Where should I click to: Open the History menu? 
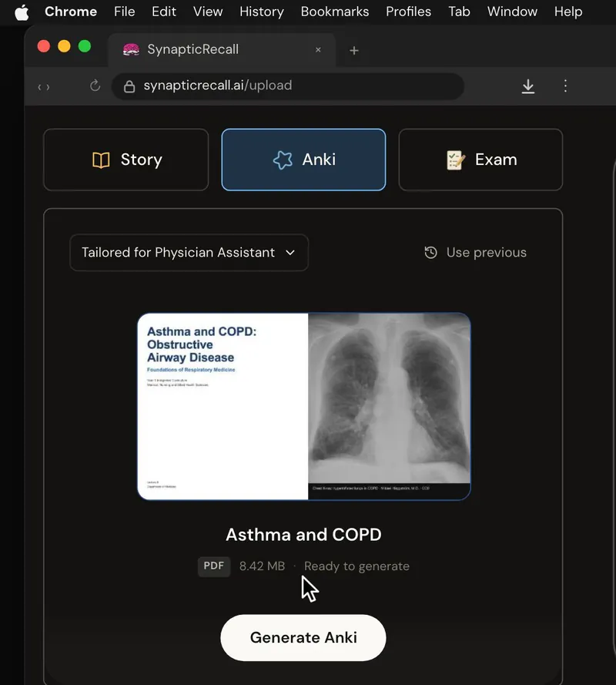(262, 12)
